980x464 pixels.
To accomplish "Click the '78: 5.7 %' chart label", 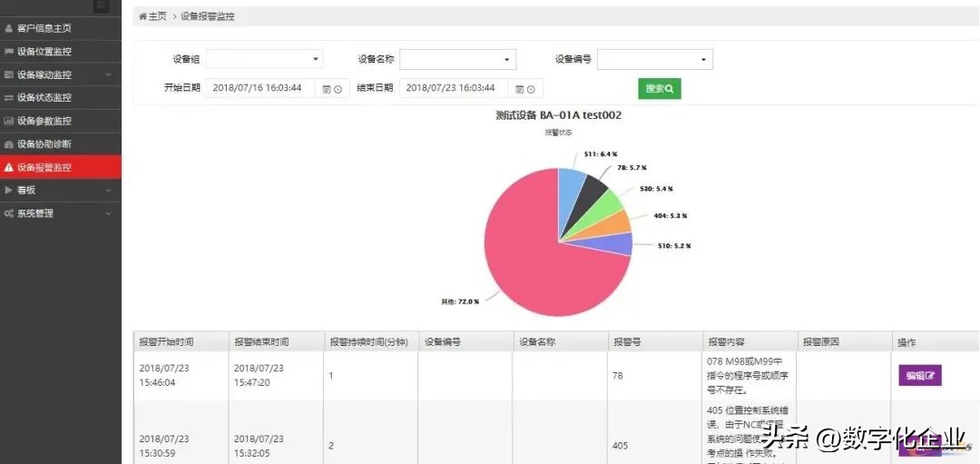I will [632, 168].
